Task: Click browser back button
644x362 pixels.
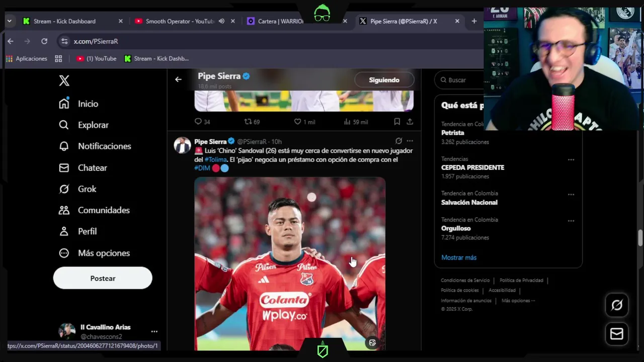Action: click(10, 41)
